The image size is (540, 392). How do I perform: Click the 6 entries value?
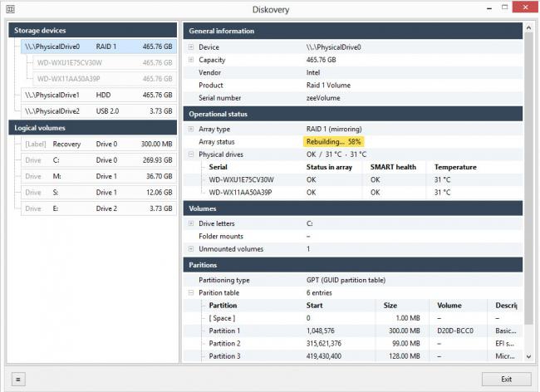(x=319, y=293)
